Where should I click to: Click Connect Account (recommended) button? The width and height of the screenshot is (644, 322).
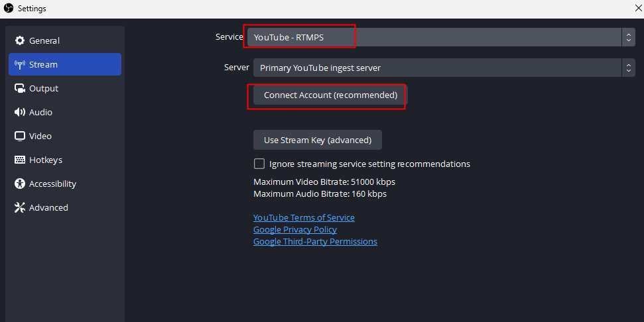click(330, 95)
